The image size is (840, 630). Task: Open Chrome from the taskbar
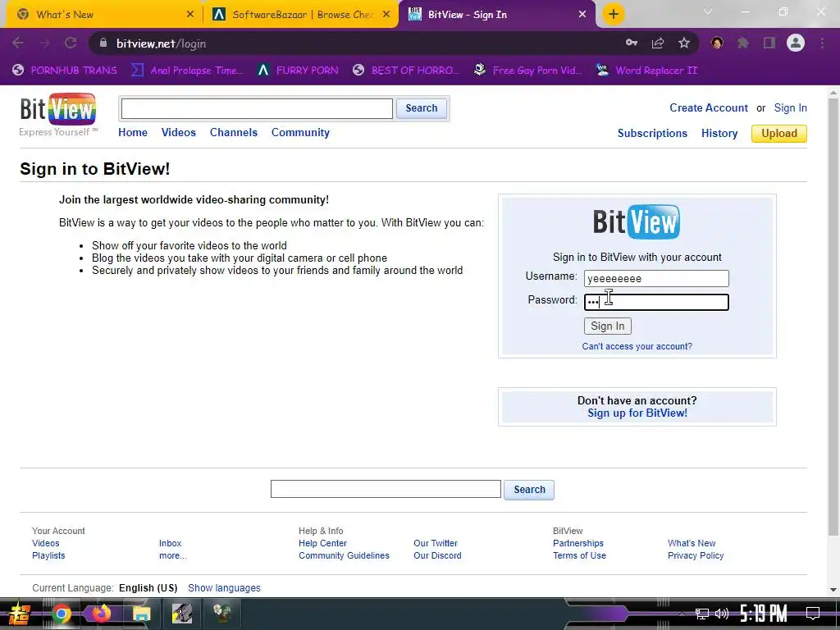(x=61, y=614)
